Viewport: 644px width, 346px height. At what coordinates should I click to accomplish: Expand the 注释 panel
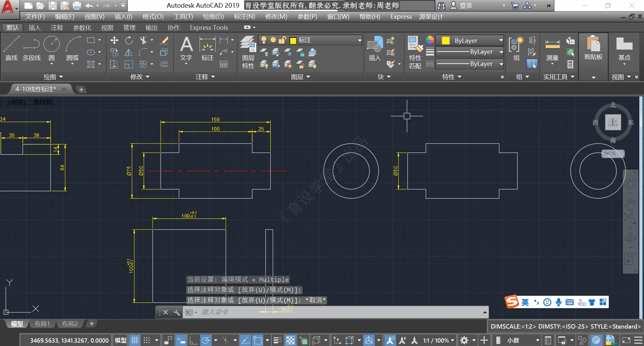pos(205,77)
